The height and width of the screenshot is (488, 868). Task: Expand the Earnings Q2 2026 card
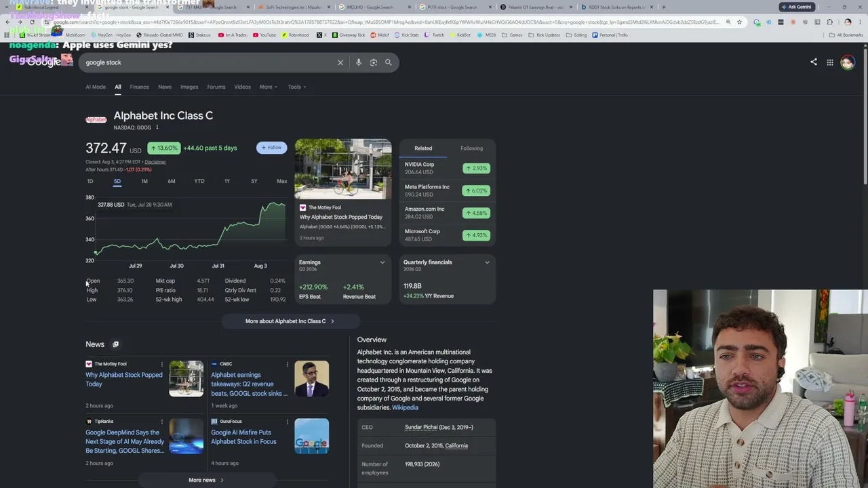(382, 262)
